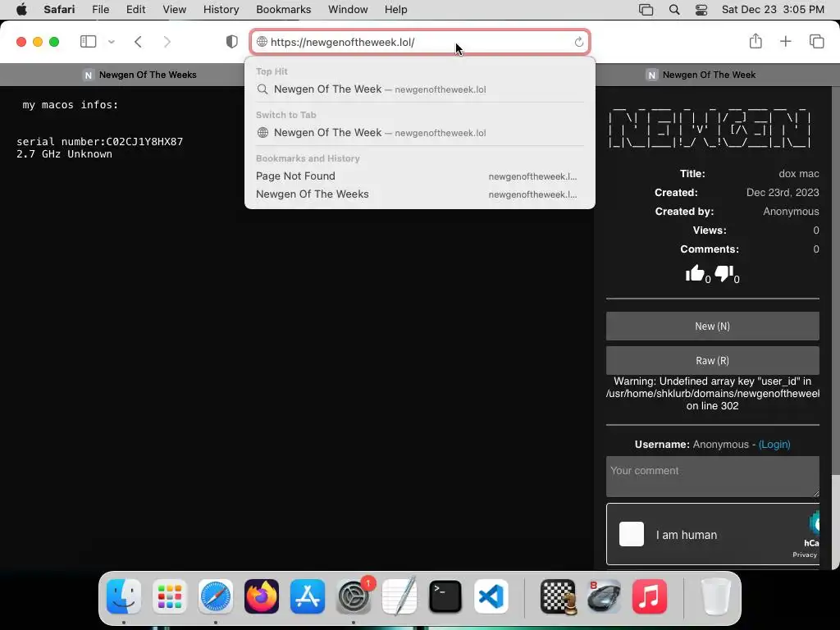
Task: Open the Help menu
Action: click(396, 10)
